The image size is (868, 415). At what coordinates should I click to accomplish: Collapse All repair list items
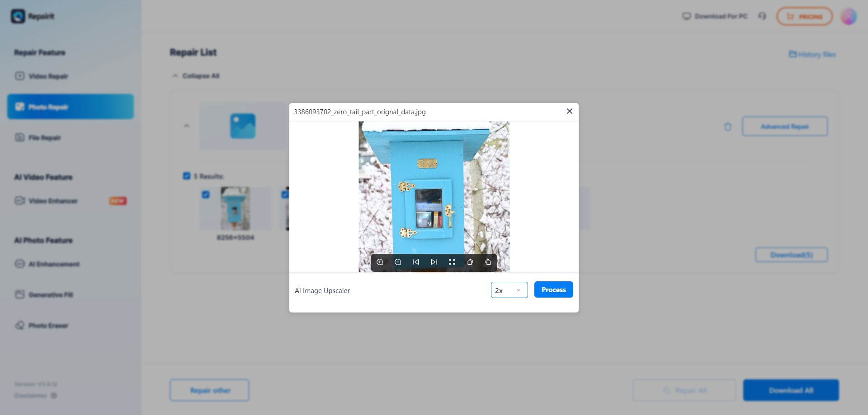point(196,76)
